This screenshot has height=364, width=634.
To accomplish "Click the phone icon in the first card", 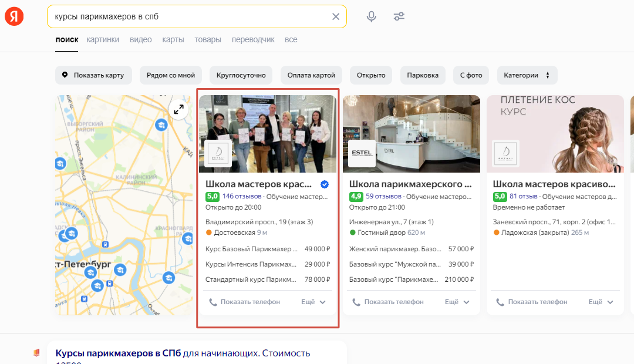I will pyautogui.click(x=213, y=302).
